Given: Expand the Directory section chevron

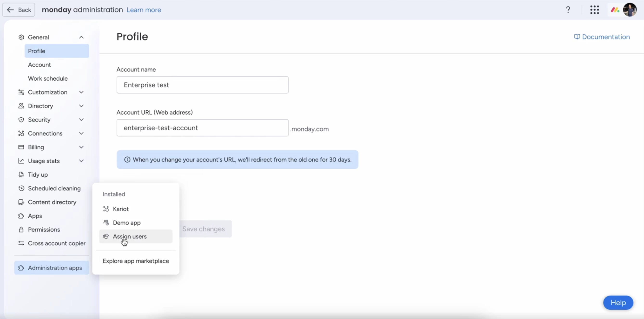Looking at the screenshot, I should (x=81, y=106).
